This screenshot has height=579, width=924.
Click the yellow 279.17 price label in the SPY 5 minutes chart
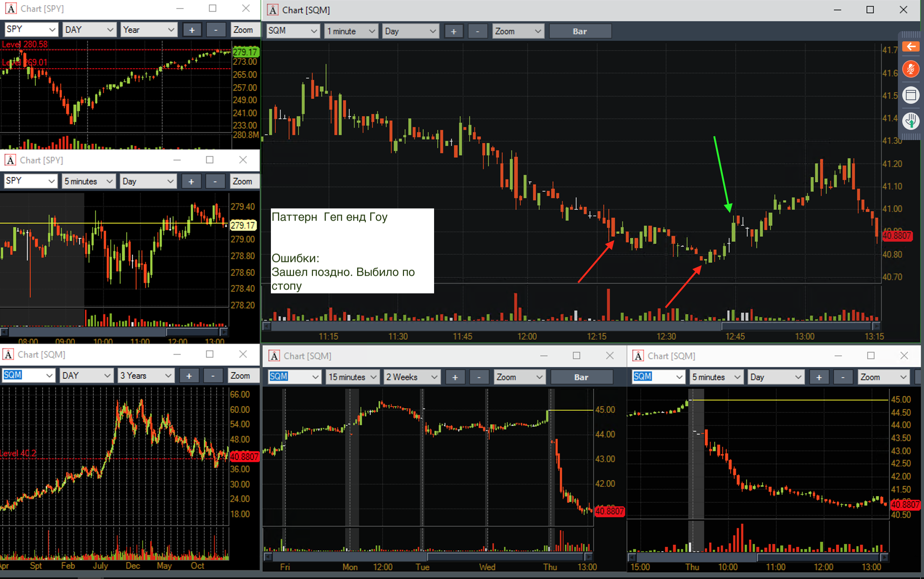point(243,225)
